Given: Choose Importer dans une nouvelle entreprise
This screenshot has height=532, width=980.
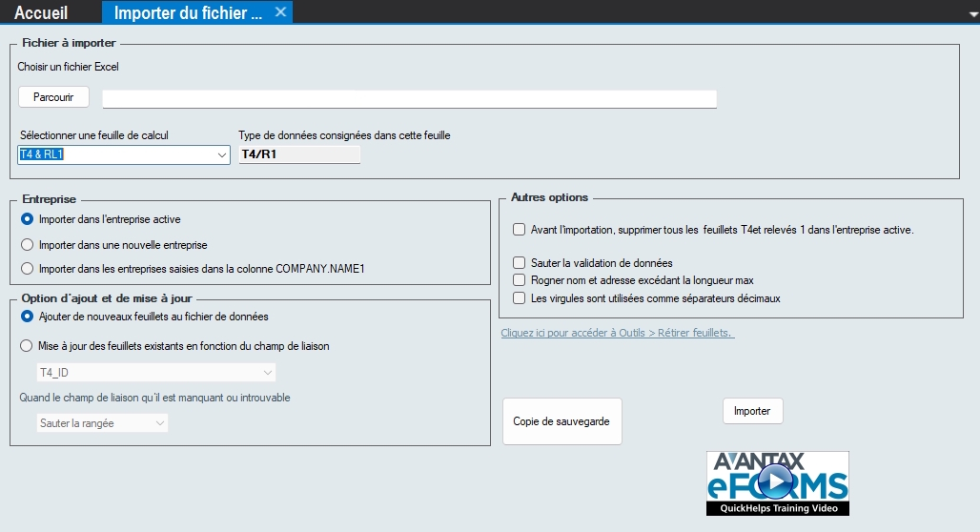Looking at the screenshot, I should [28, 245].
